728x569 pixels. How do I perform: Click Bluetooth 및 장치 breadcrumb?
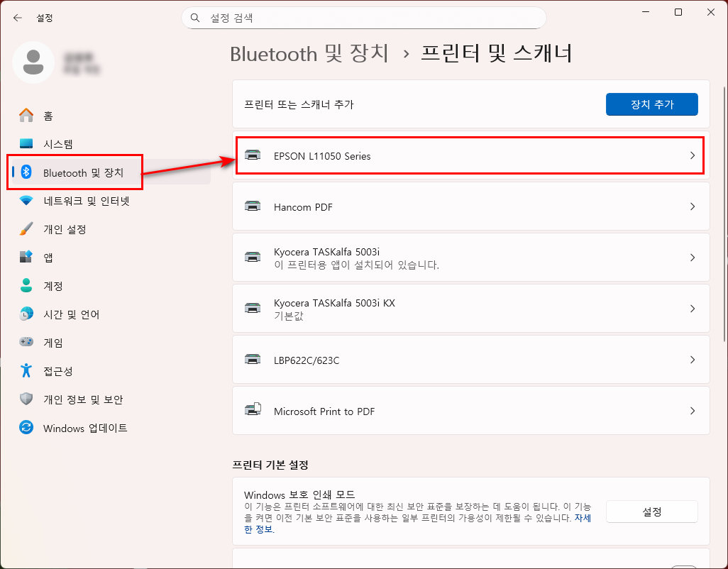309,53
